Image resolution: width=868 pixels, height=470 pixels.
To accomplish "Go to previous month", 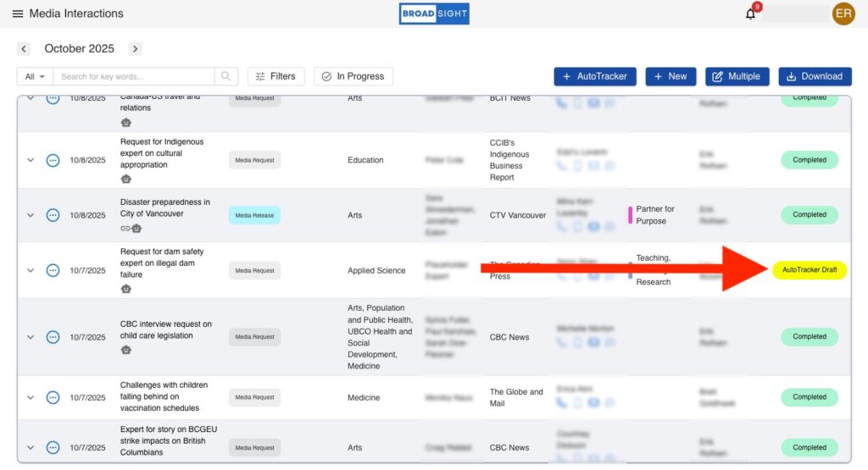I will tap(23, 48).
